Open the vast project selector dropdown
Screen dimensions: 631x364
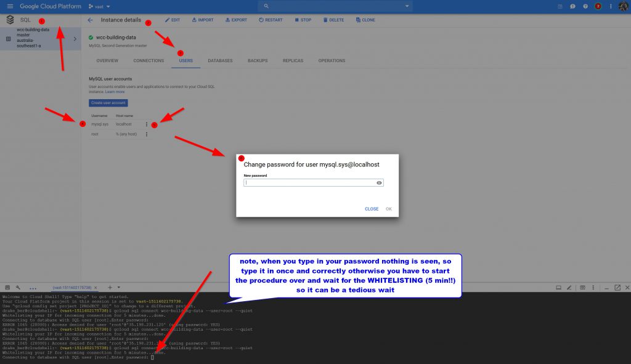[99, 6]
